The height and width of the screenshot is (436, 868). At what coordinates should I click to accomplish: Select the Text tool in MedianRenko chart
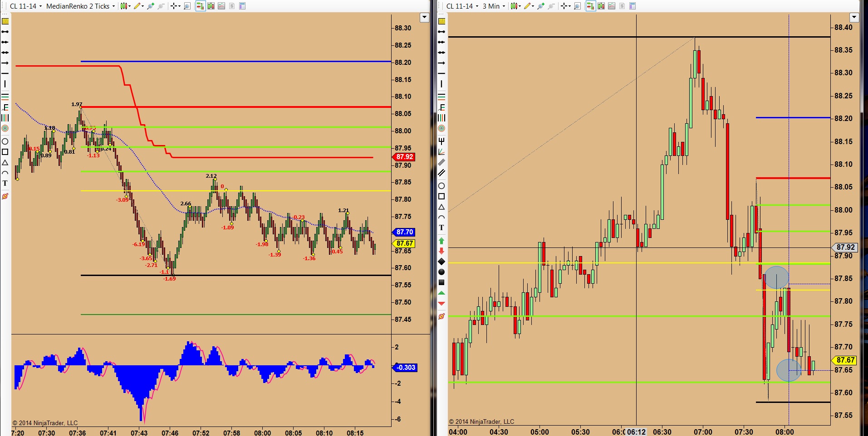pos(5,183)
